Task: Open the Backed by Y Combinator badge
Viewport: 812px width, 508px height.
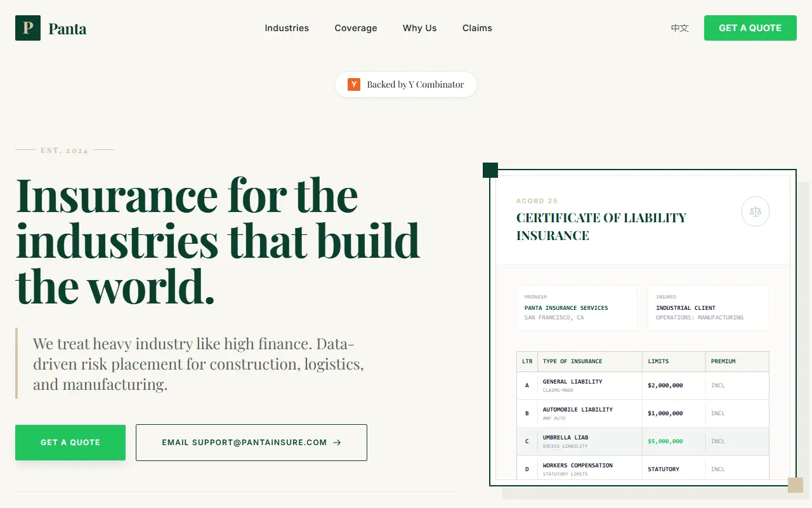Action: tap(406, 84)
